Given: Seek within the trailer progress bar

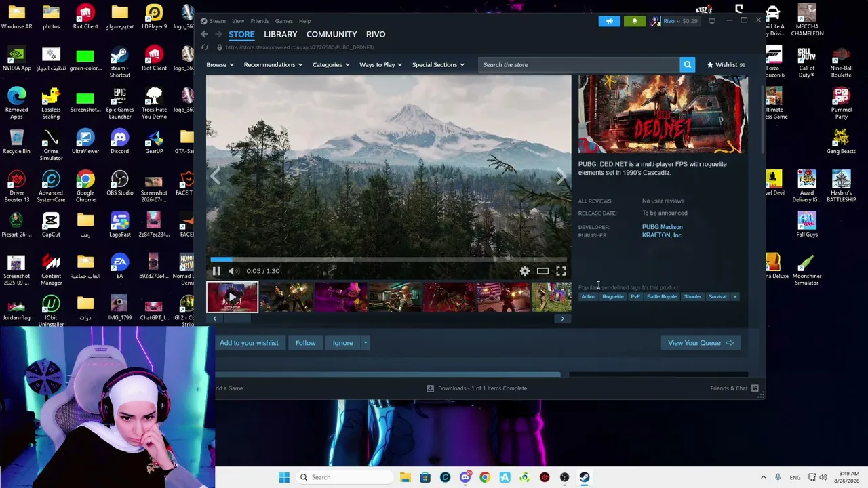Looking at the screenshot, I should tap(389, 259).
